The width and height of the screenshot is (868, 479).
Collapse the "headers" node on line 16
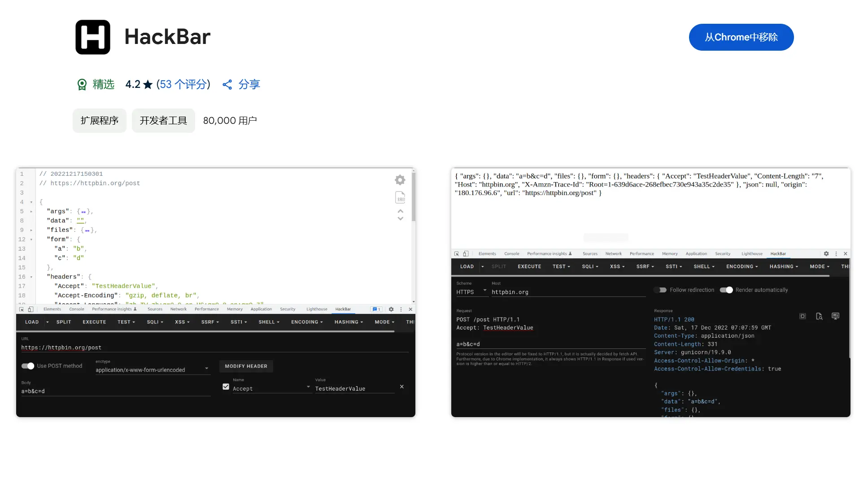[31, 277]
